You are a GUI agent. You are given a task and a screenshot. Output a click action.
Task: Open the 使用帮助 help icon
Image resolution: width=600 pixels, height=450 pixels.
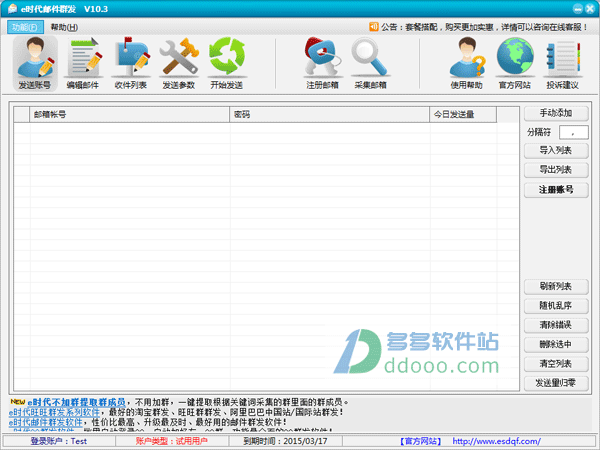coord(466,64)
